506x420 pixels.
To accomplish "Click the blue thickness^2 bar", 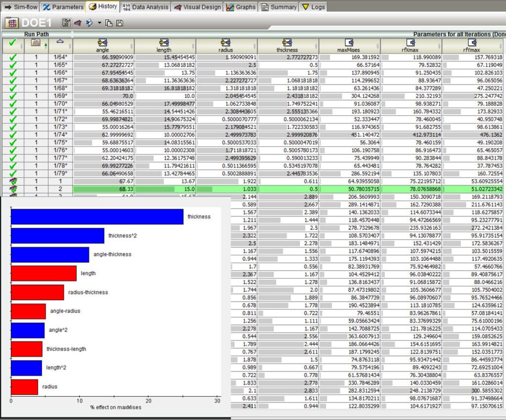I will (x=57, y=236).
